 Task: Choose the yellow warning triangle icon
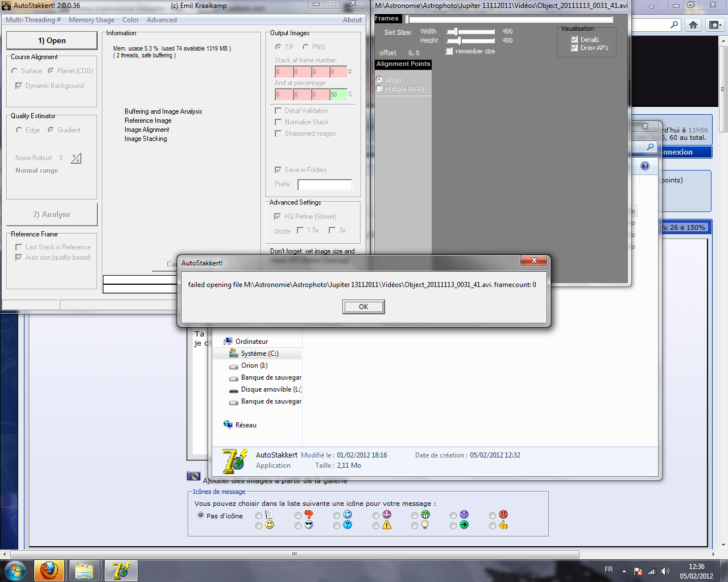click(387, 525)
